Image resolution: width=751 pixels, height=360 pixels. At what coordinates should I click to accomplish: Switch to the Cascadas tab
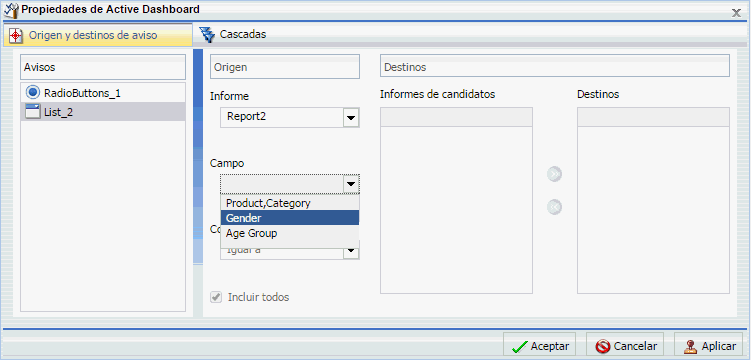tap(233, 34)
